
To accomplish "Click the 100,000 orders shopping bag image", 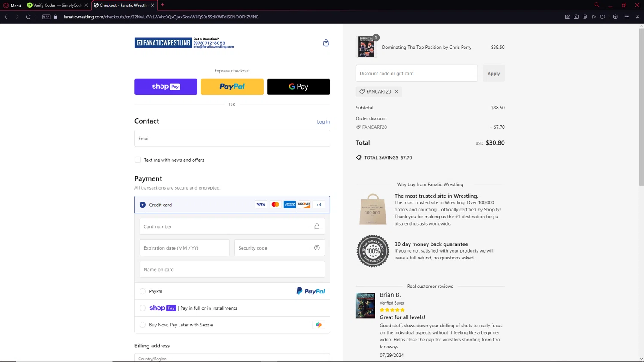I will click(373, 209).
